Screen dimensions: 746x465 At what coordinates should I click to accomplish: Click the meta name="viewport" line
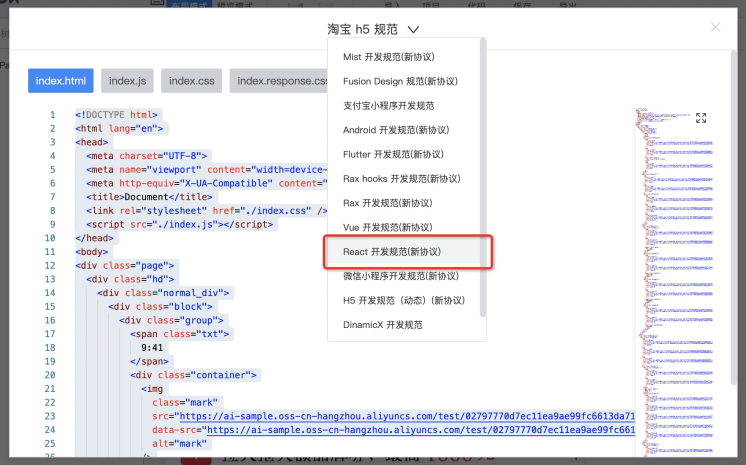coord(206,169)
